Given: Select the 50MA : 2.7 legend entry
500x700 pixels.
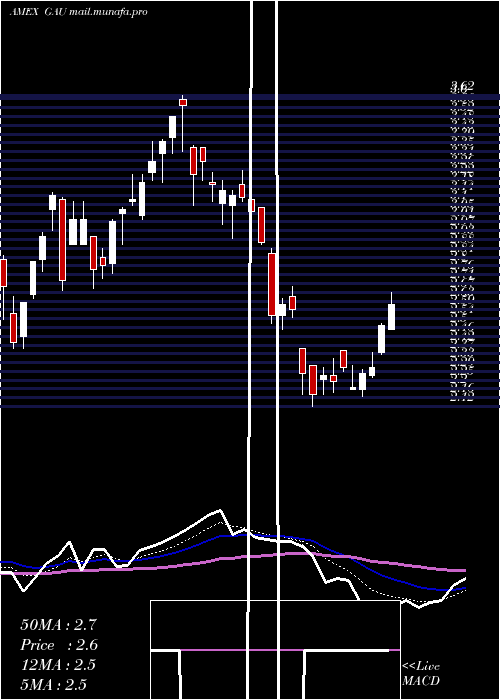Looking at the screenshot, I should (58, 625).
